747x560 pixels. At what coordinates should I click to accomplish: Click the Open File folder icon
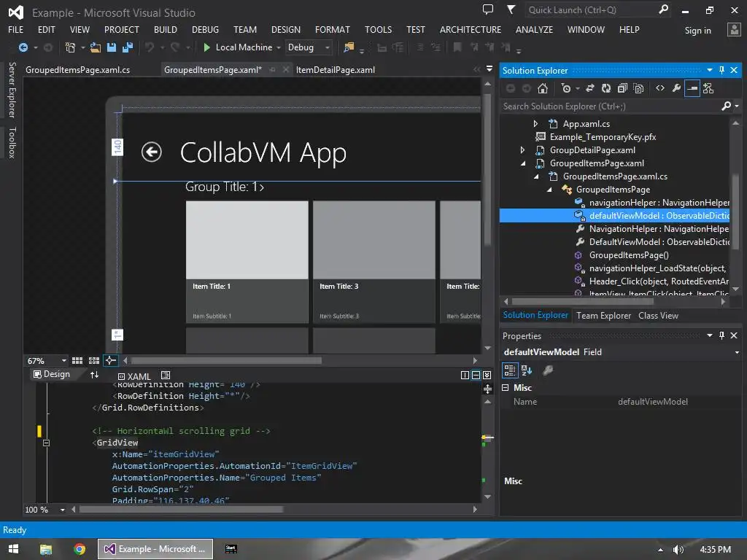click(96, 47)
